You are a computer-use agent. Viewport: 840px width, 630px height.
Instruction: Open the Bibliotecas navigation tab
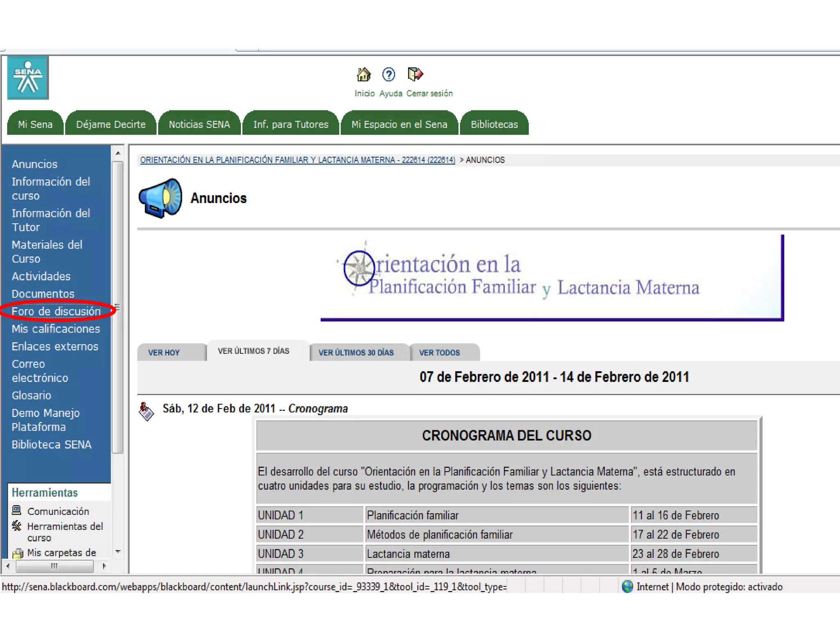[494, 124]
